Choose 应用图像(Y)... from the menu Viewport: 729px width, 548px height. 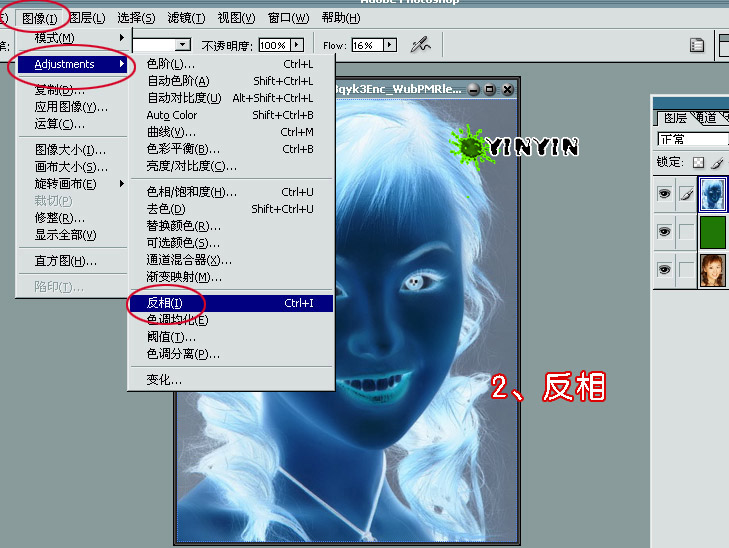tap(73, 107)
